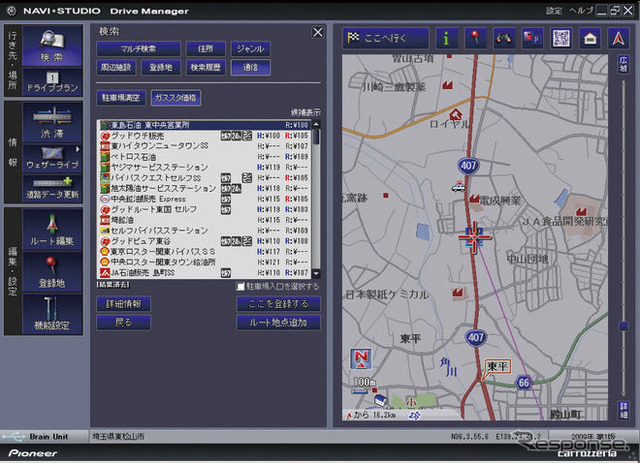
Task: Open the ドライブプラン sidebar icon
Action: click(52, 82)
